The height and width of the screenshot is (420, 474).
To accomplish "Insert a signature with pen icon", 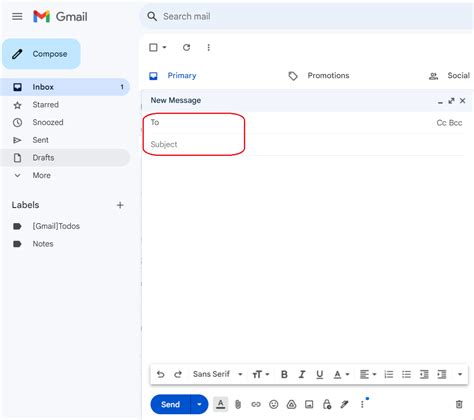I will click(x=345, y=405).
